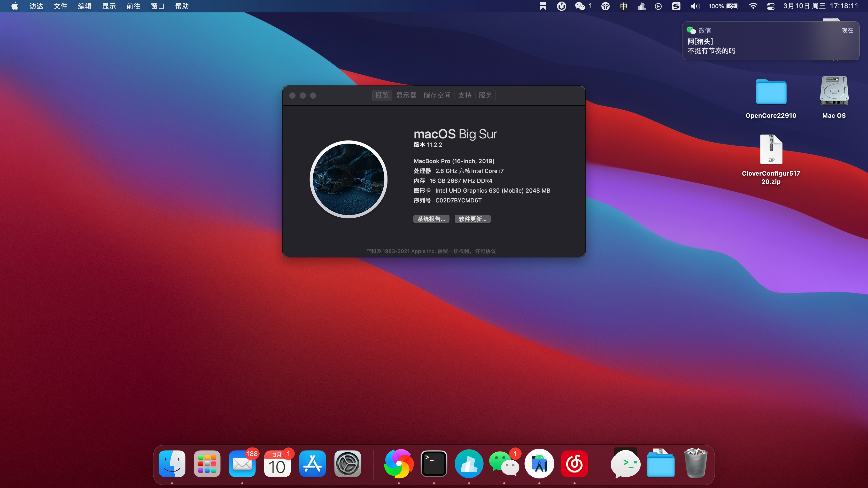Click the WeChat menu bar icon
Image resolution: width=868 pixels, height=488 pixels.
[583, 6]
